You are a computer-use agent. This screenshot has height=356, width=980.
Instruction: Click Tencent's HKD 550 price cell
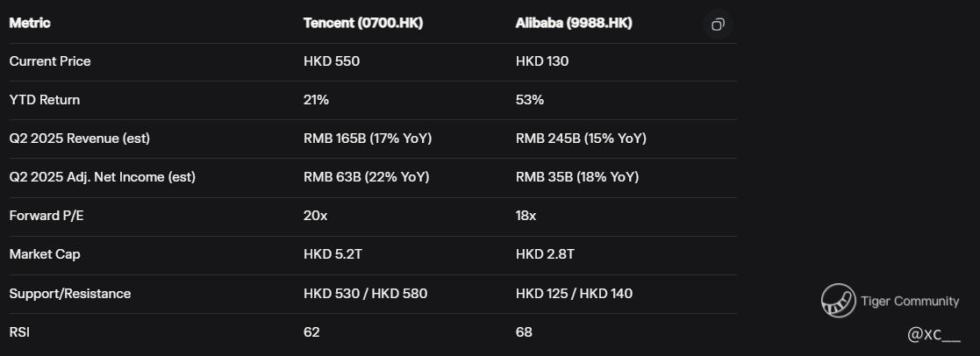pos(332,61)
